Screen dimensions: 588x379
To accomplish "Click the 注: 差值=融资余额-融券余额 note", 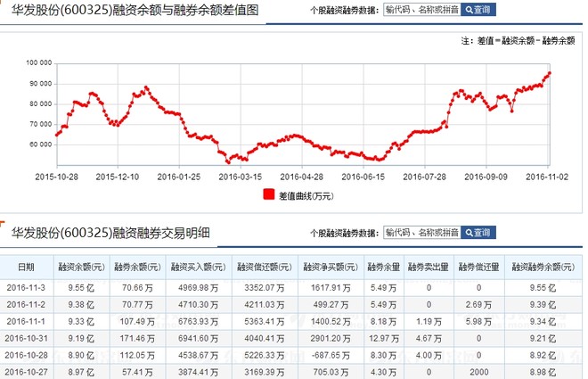I will (x=518, y=40).
